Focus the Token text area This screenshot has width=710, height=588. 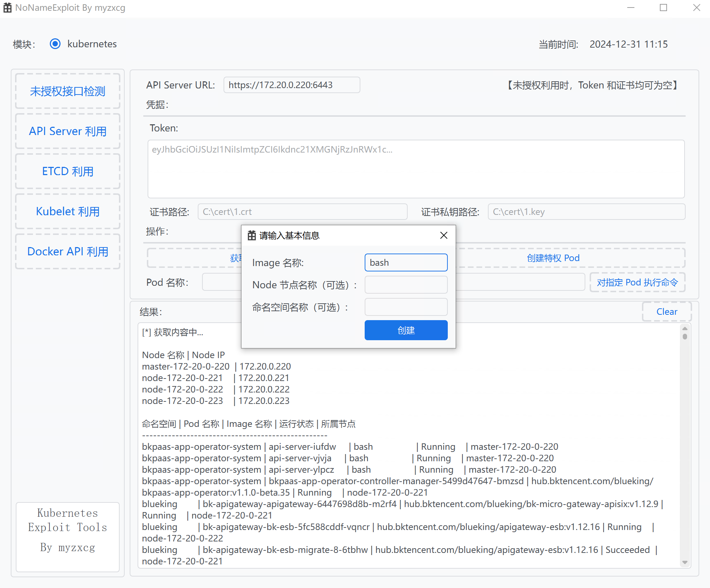point(416,169)
